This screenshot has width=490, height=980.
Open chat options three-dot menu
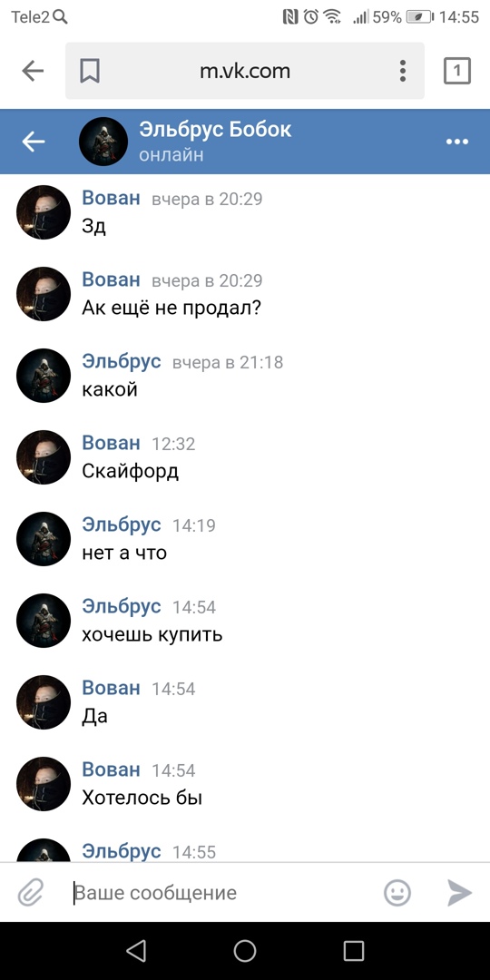pos(456,142)
